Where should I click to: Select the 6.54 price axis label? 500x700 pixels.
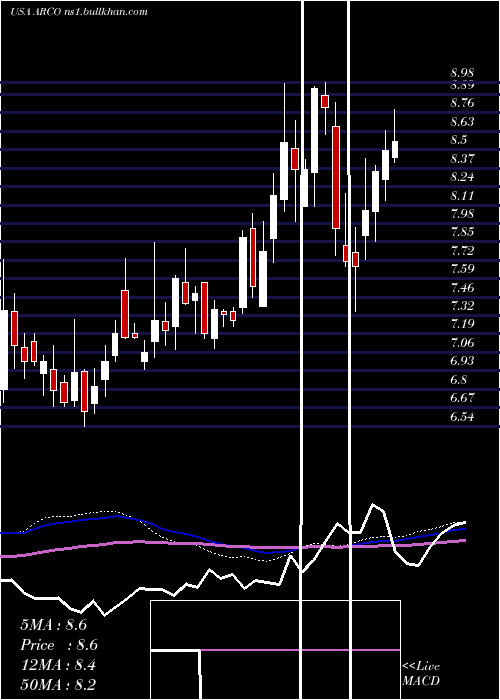point(462,417)
